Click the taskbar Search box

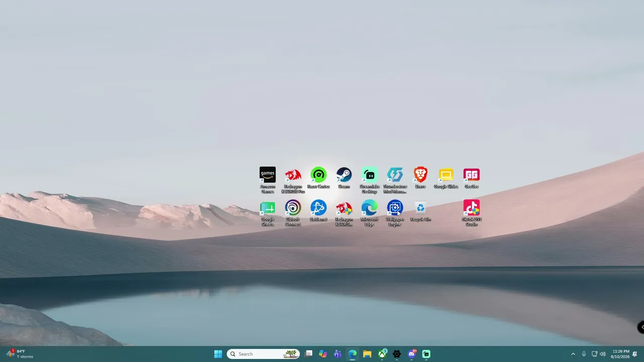(263, 354)
